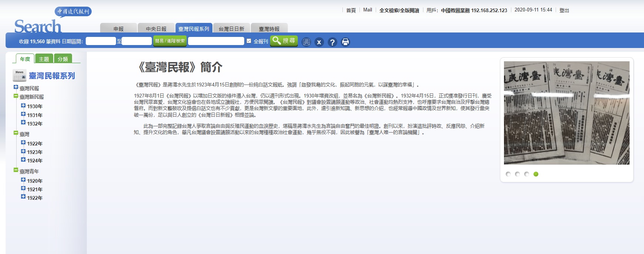Select the green fourth carousel dot

pyautogui.click(x=536, y=174)
